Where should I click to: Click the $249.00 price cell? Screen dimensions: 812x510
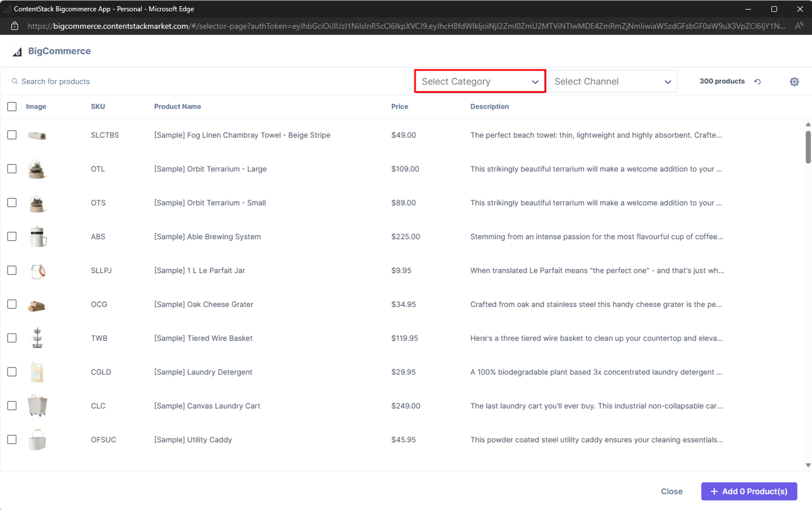[406, 406]
